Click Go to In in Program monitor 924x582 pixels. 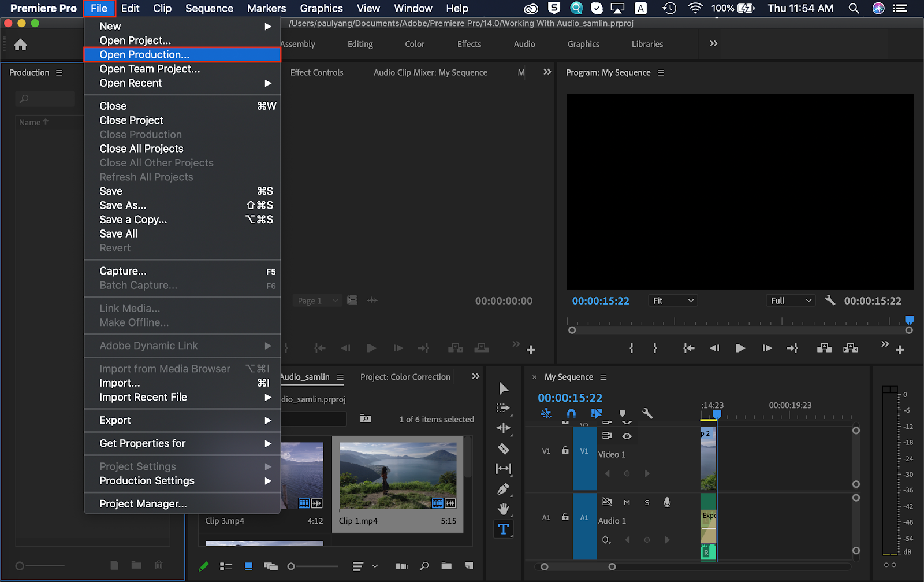(688, 348)
